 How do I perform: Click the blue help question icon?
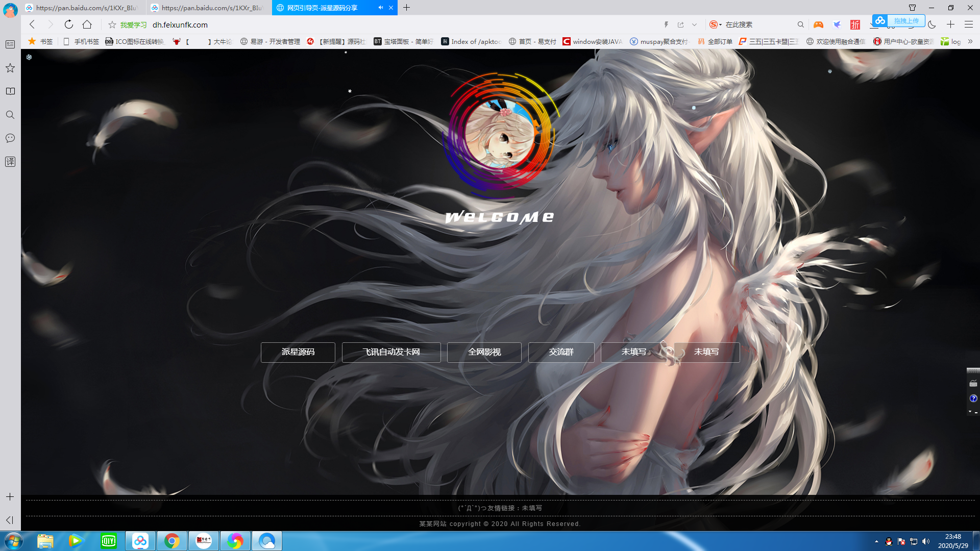973,398
